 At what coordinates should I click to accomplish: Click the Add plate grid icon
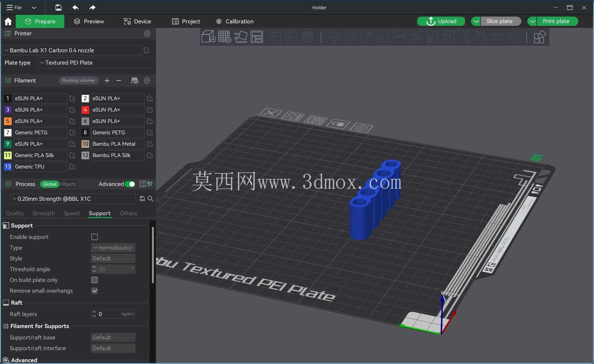[x=225, y=37]
